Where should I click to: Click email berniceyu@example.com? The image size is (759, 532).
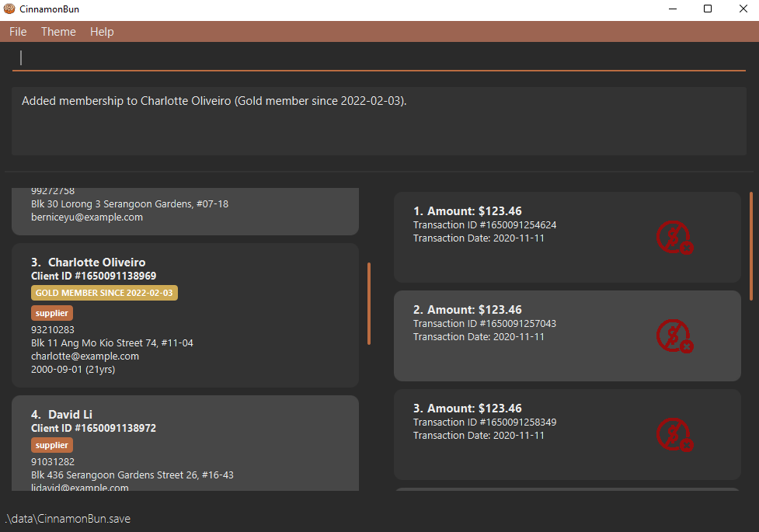coord(87,217)
